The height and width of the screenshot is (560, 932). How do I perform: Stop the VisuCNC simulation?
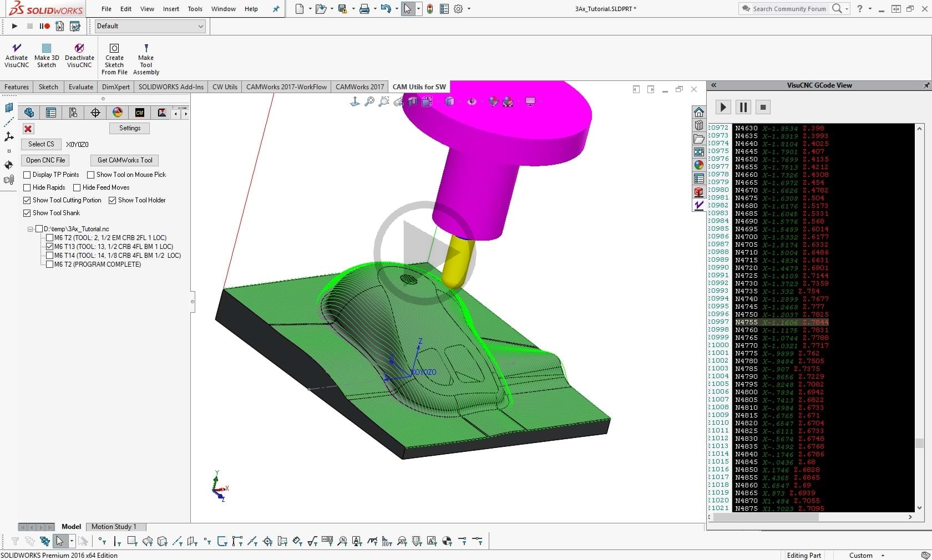click(763, 108)
